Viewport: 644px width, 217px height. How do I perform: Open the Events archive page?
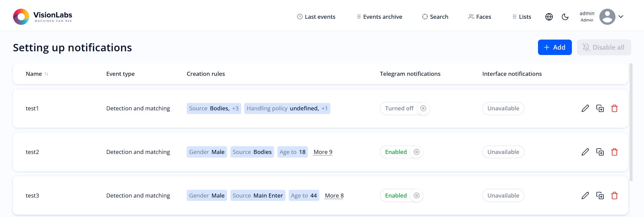[x=379, y=16]
